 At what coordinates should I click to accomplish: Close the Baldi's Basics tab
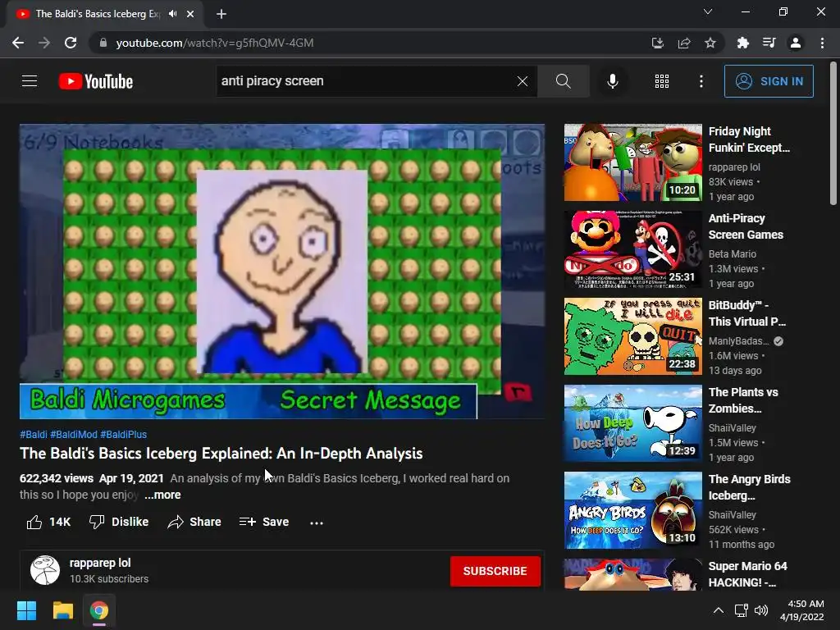[190, 14]
